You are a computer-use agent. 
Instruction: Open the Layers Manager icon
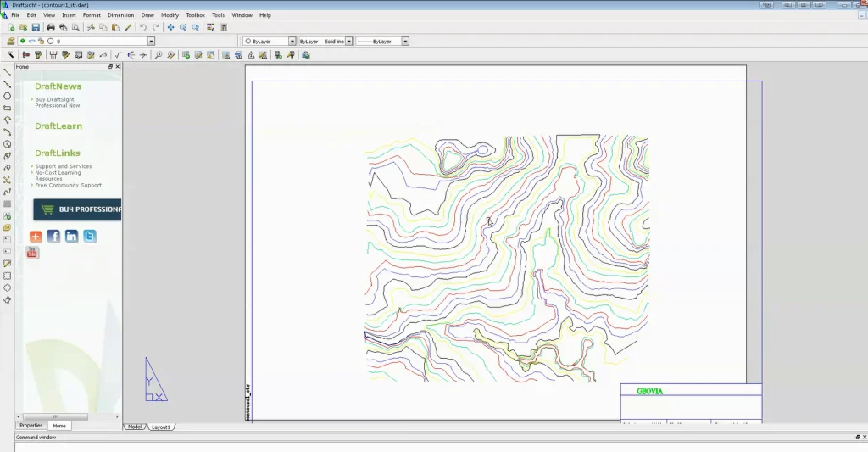pyautogui.click(x=11, y=41)
